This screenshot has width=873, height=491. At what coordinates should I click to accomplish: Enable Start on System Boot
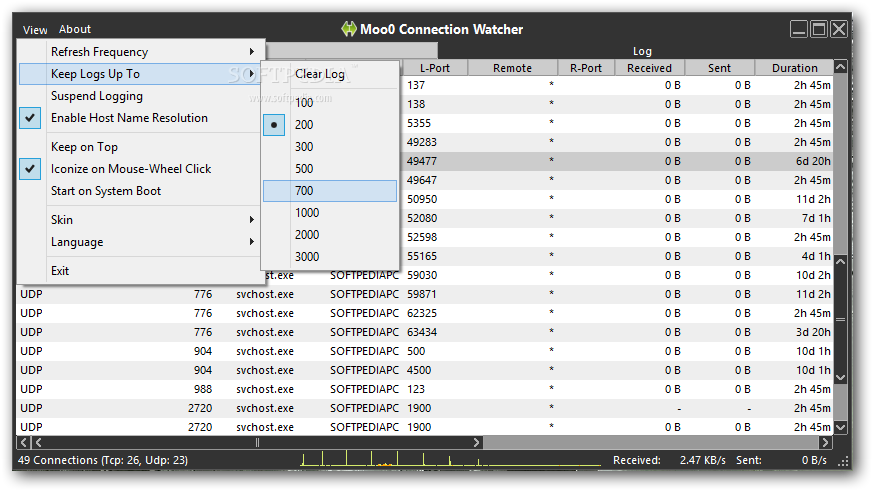(x=140, y=191)
